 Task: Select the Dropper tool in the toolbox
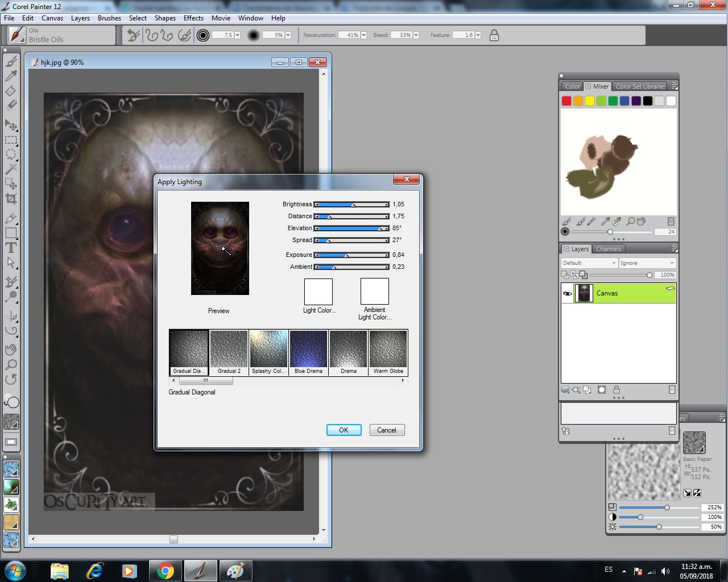[x=11, y=76]
